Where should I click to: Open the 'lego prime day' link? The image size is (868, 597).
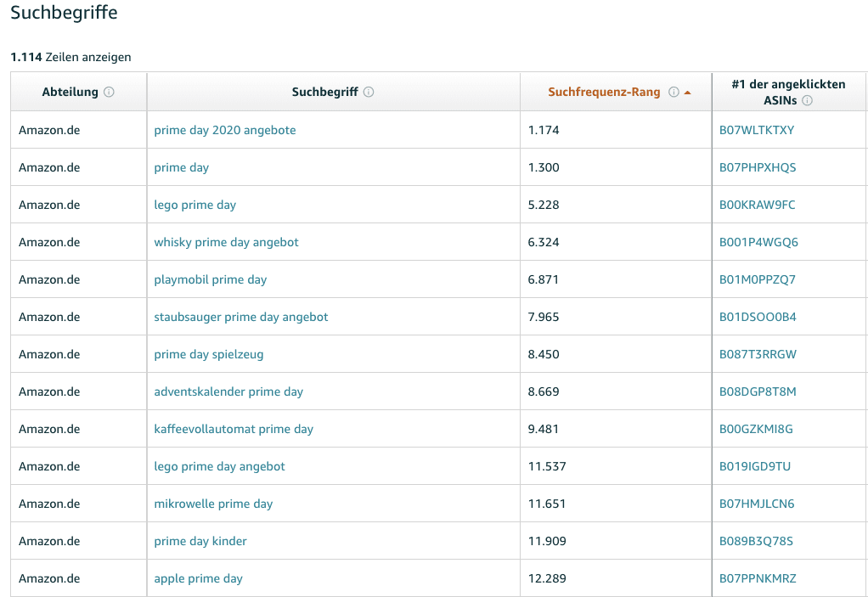click(x=194, y=205)
